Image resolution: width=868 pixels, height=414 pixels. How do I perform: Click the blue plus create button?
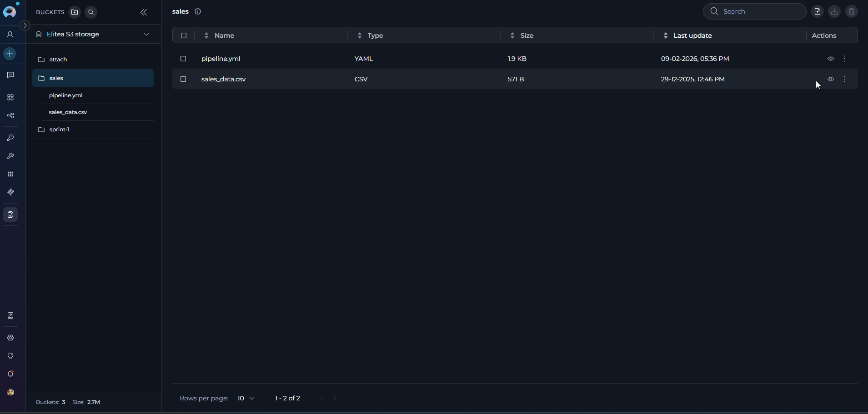(10, 54)
